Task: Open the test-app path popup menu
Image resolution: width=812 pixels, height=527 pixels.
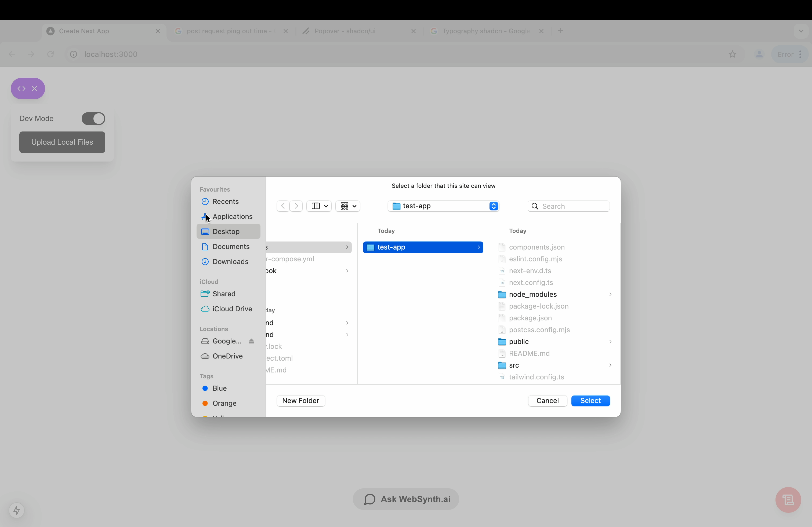Action: click(x=443, y=206)
